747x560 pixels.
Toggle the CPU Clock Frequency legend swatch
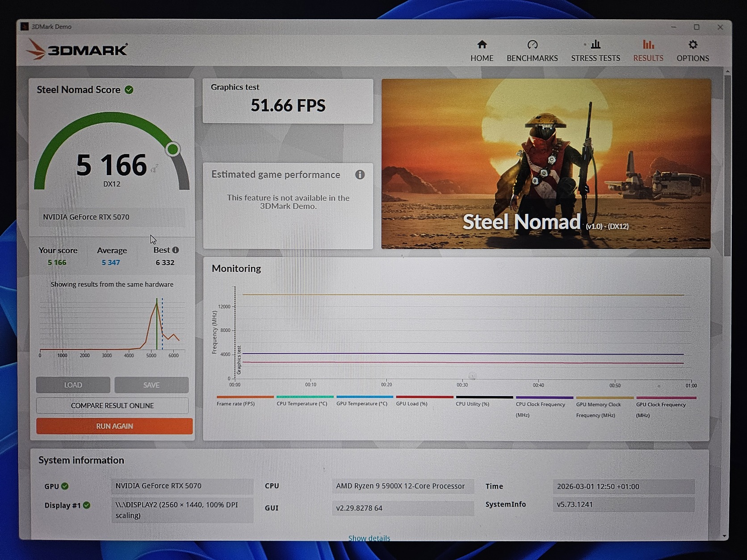544,397
